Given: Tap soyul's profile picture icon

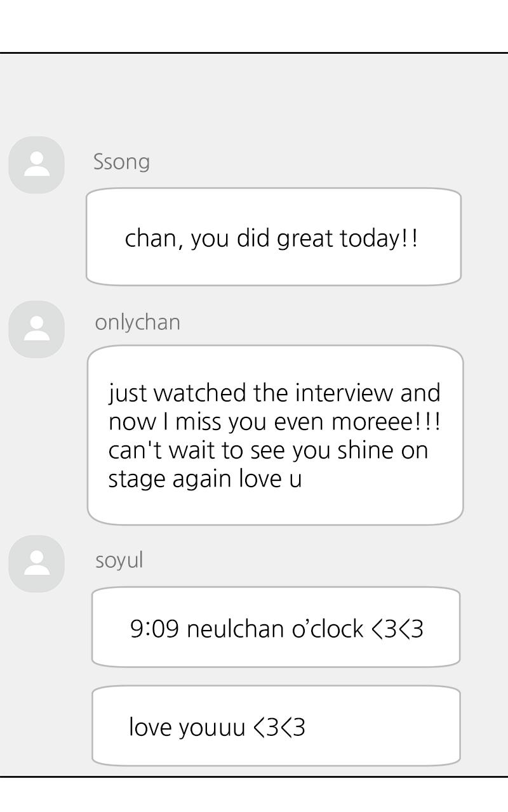Looking at the screenshot, I should click(x=37, y=563).
